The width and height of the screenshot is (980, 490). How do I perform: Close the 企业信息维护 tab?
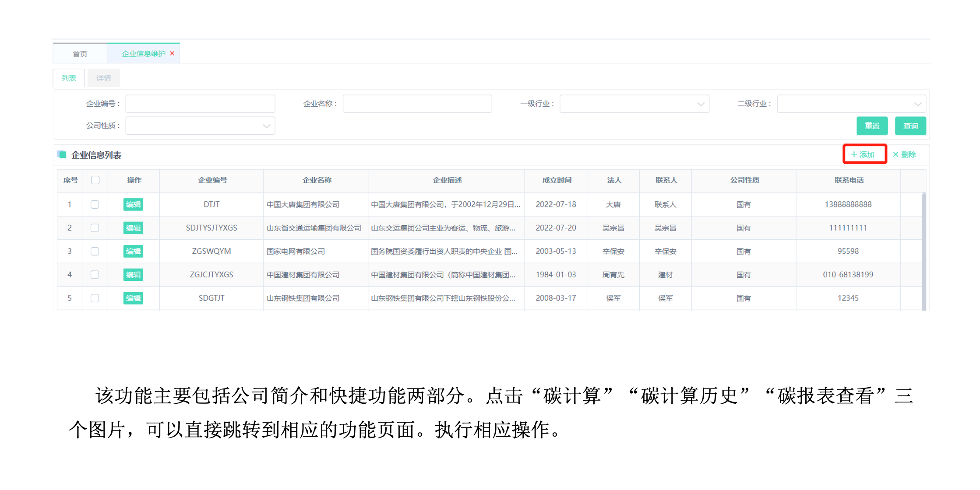pos(172,53)
